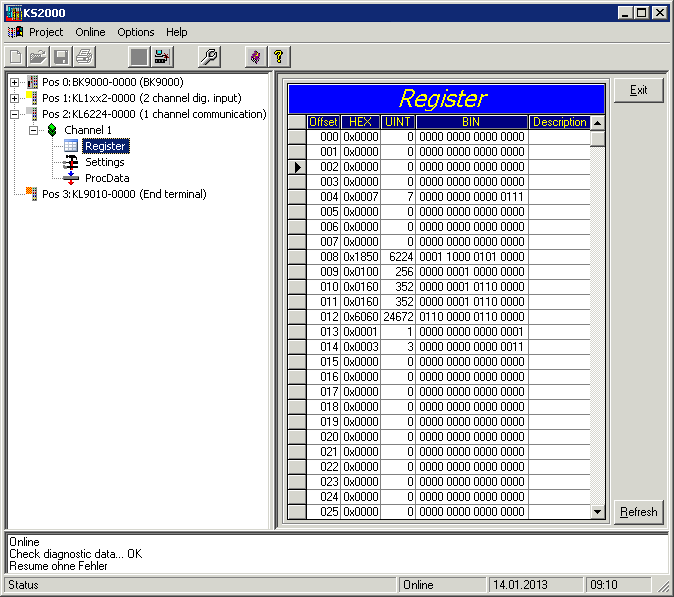This screenshot has height=597, width=674.
Task: Click the register table scroll down arrow
Action: pos(598,512)
